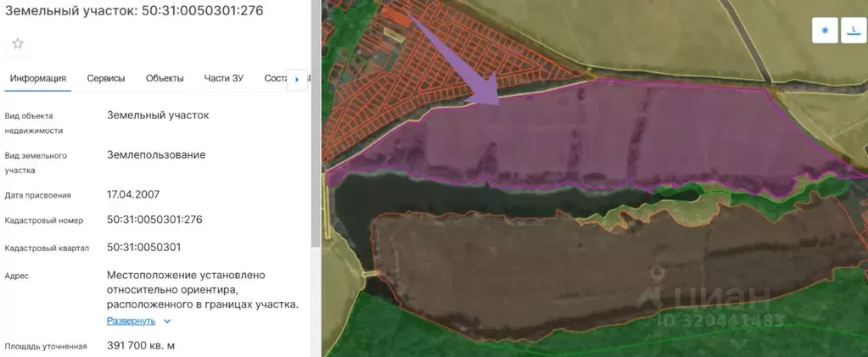Open the Объекты tab
The width and height of the screenshot is (868, 357).
click(x=165, y=79)
